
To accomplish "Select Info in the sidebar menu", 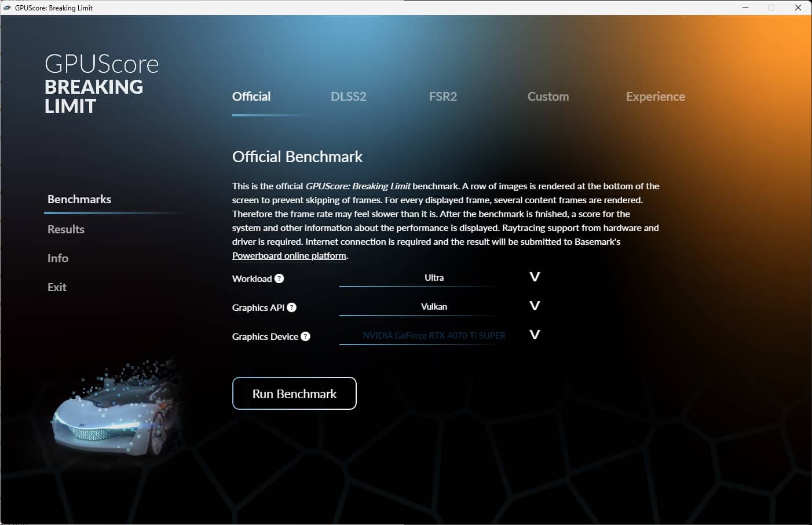I will coord(58,258).
